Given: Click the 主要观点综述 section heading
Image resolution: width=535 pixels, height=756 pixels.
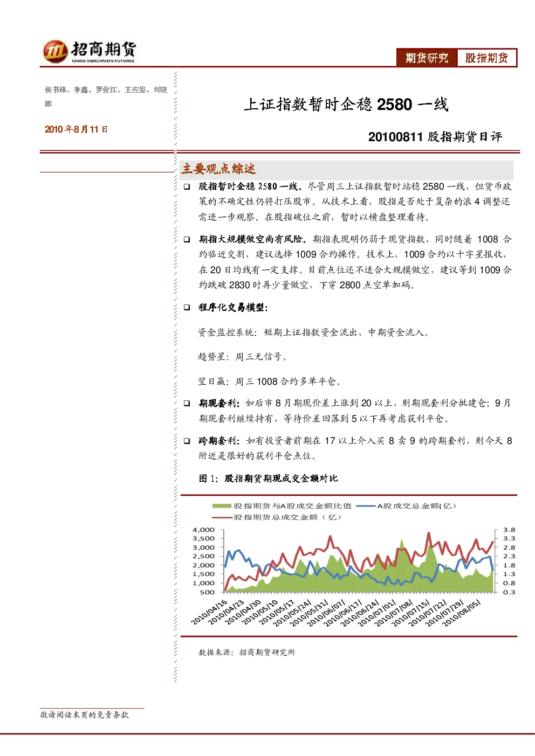Looking at the screenshot, I should (x=218, y=169).
